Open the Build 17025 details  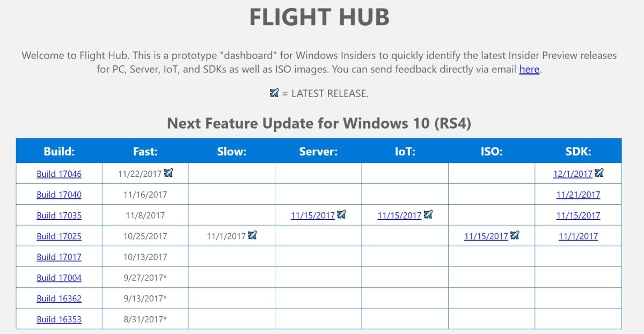tap(59, 236)
